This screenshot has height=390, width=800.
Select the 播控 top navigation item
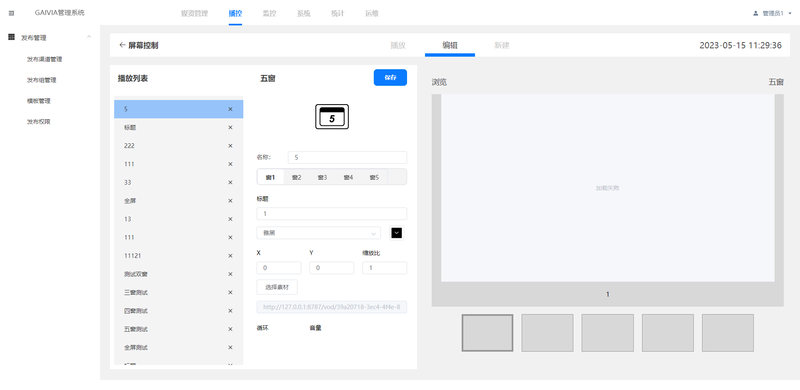tap(235, 14)
